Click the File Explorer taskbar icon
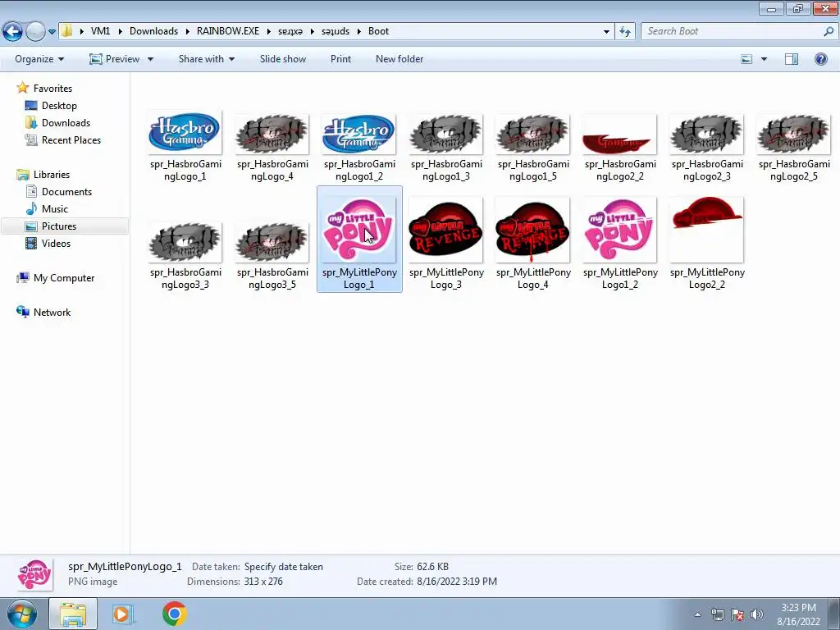The image size is (840, 630). (73, 614)
